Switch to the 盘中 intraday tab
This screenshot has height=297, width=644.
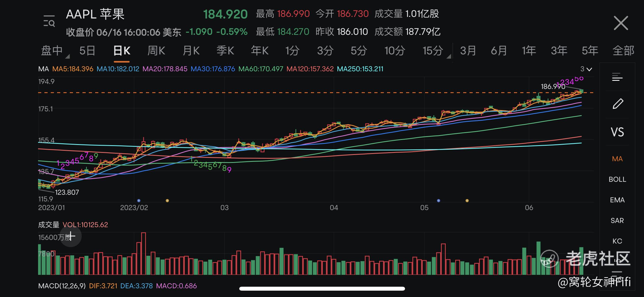[52, 50]
